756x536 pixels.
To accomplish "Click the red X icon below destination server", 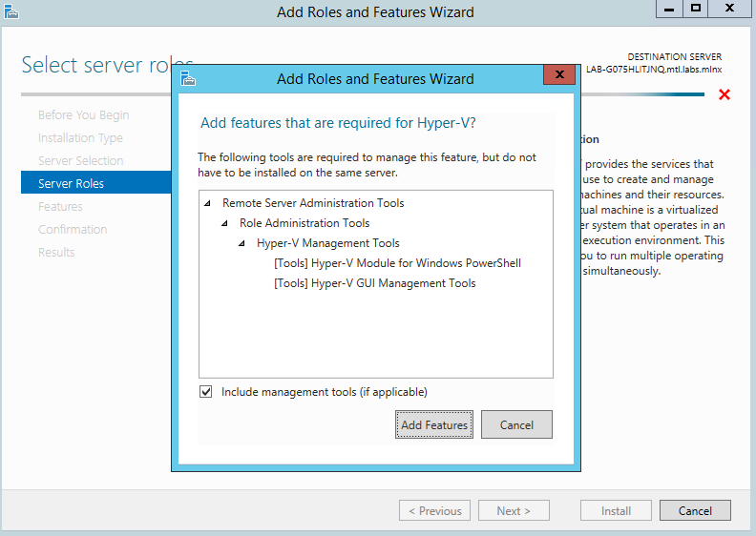I will pyautogui.click(x=724, y=94).
